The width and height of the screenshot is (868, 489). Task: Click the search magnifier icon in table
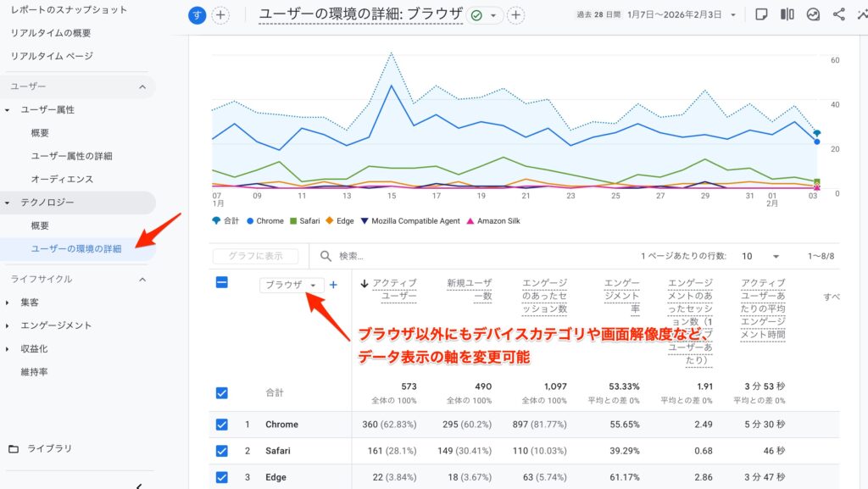coord(325,256)
